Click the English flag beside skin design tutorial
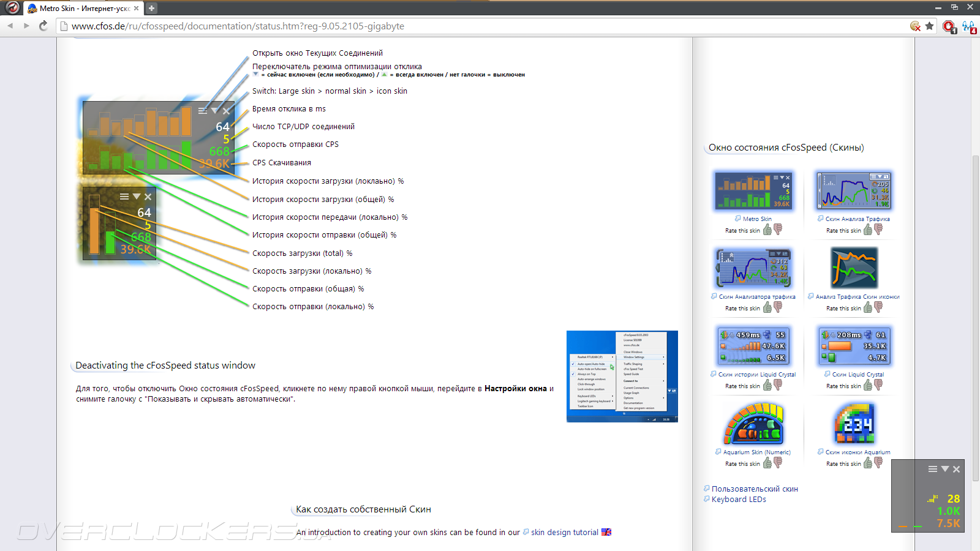980x551 pixels. point(606,532)
